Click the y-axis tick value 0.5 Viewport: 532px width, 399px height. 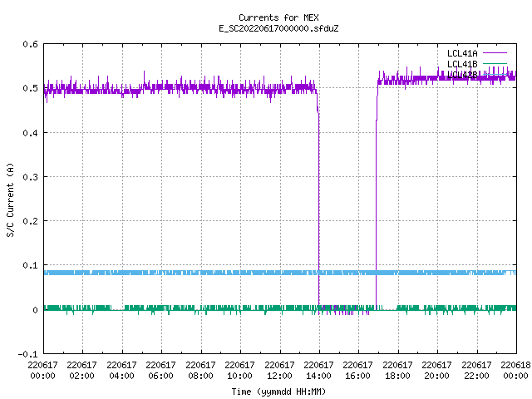30,88
